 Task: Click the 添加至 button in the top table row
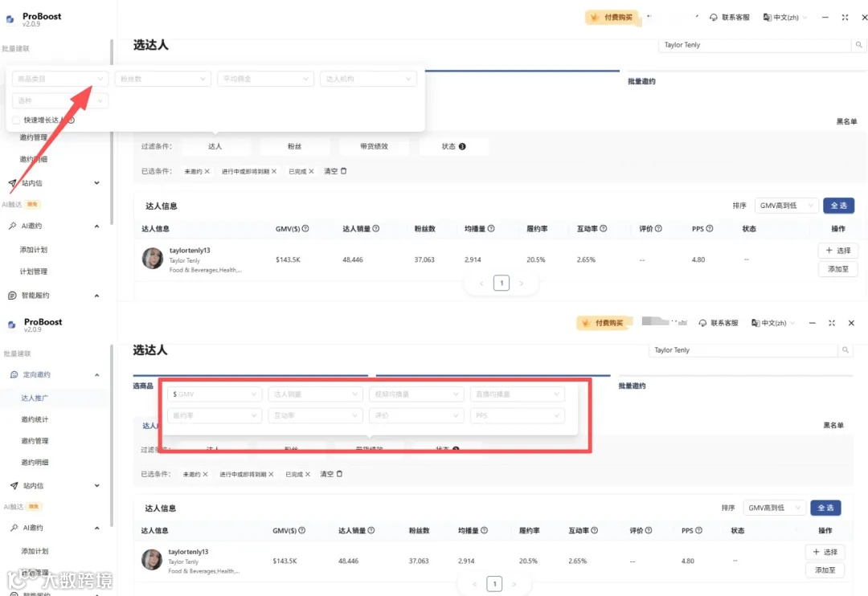(838, 269)
